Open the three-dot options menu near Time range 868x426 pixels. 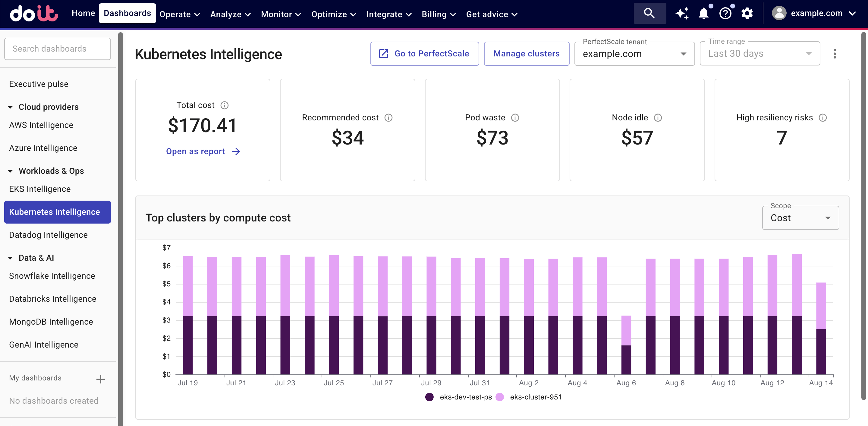coord(835,54)
